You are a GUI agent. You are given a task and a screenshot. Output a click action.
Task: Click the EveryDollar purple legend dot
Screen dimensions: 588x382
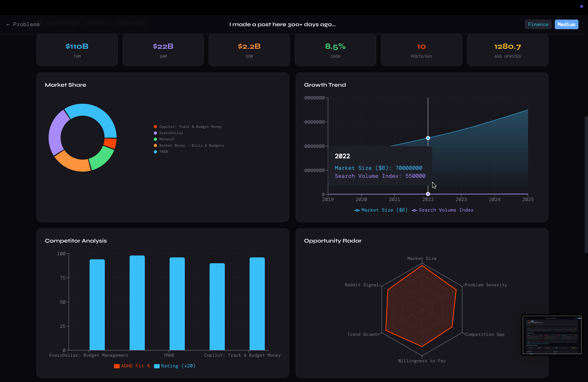155,133
